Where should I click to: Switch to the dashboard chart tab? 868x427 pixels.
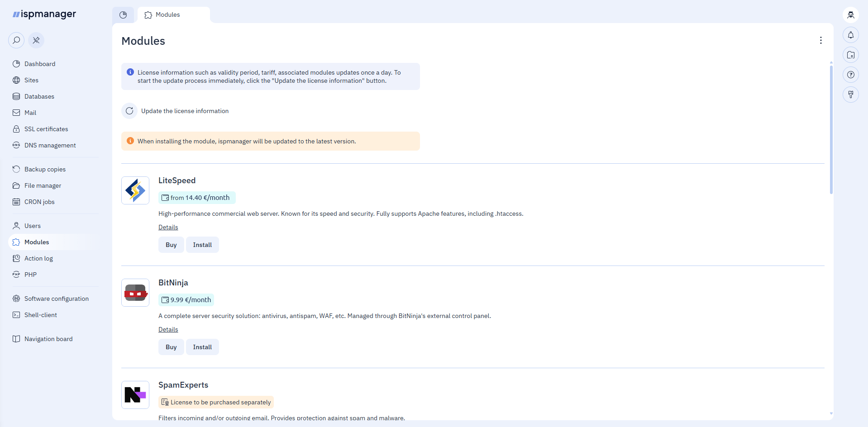[x=123, y=15]
